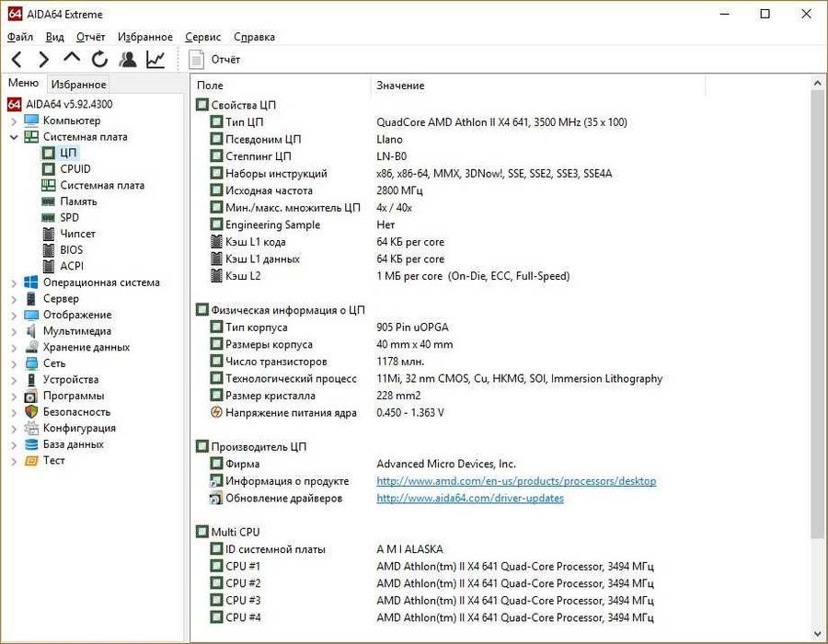Expand the Сеть node
The height and width of the screenshot is (644, 828).
pos(14,364)
